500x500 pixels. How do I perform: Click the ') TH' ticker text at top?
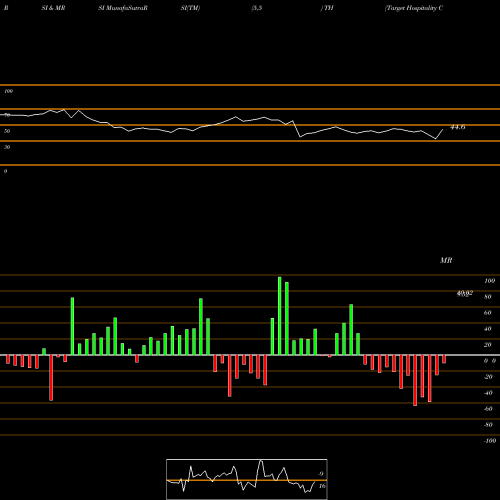click(x=327, y=8)
